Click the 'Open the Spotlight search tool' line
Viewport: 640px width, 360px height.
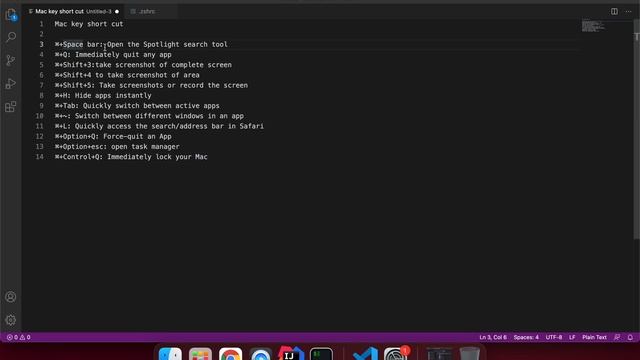click(141, 44)
